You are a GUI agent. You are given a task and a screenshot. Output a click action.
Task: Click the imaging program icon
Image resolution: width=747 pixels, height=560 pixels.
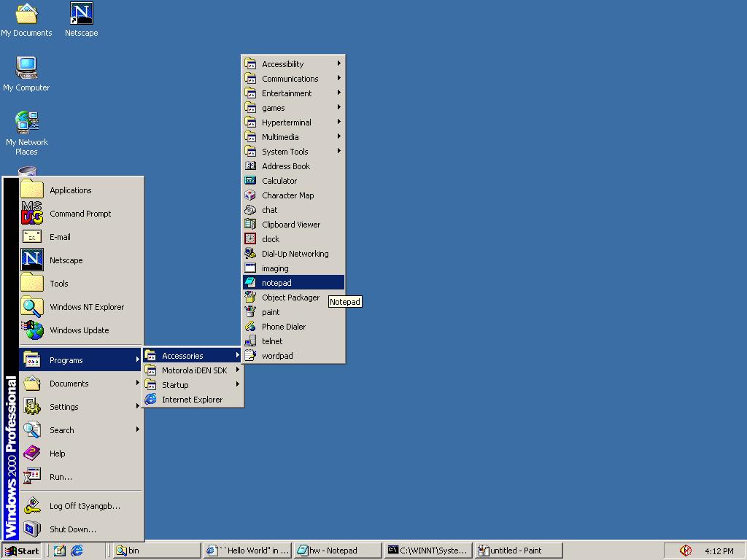250,268
